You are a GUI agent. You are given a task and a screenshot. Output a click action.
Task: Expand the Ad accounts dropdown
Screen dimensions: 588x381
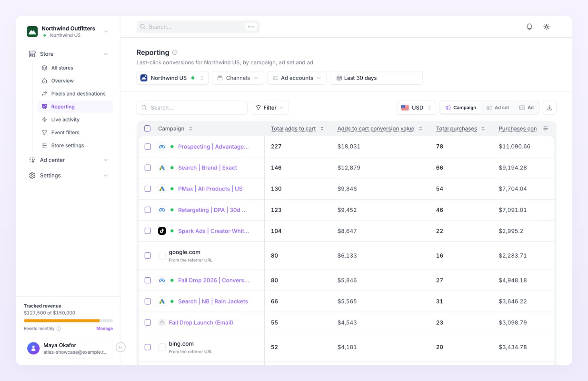click(297, 78)
